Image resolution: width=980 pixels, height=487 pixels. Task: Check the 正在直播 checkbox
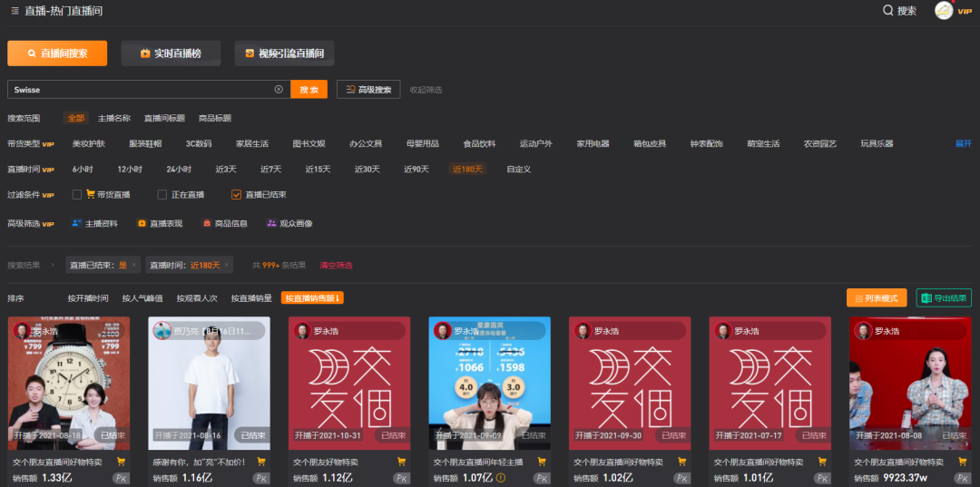[162, 194]
